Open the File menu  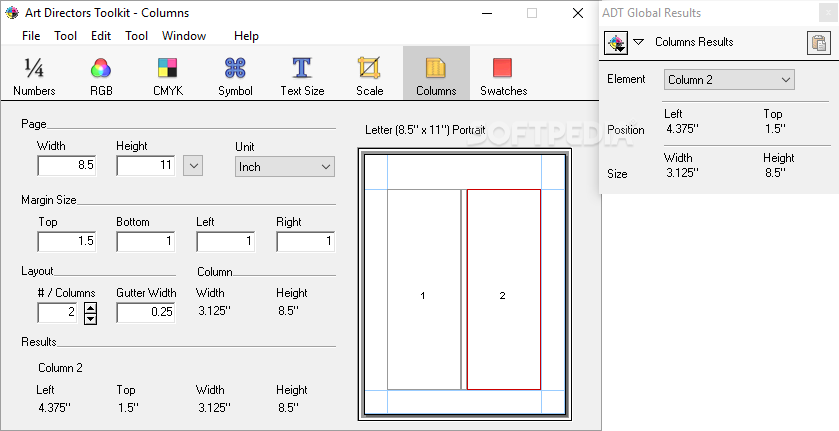[31, 36]
